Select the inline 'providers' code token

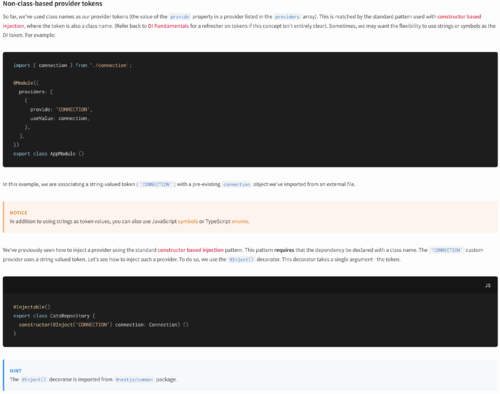point(287,17)
